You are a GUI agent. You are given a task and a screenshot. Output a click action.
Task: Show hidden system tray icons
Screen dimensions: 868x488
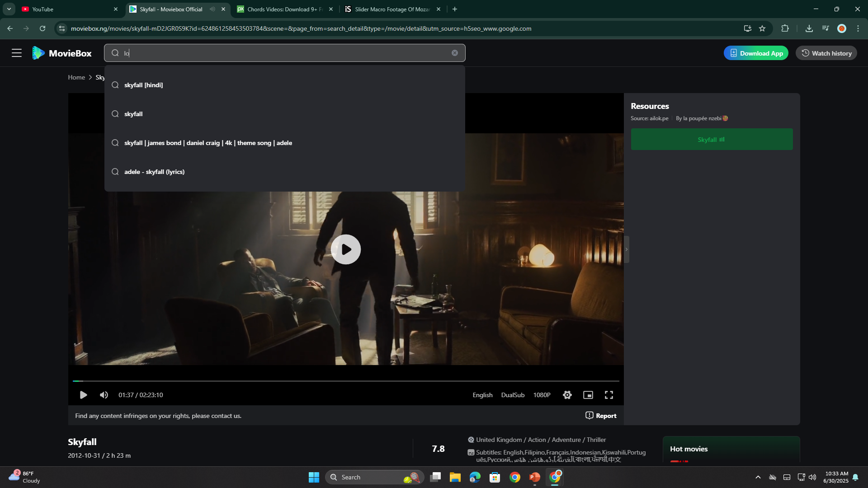click(x=758, y=477)
